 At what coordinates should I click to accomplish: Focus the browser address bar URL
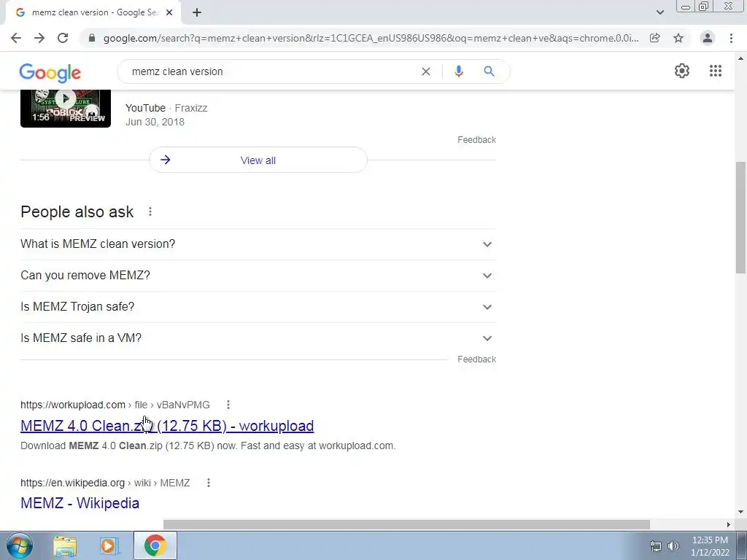(x=371, y=38)
